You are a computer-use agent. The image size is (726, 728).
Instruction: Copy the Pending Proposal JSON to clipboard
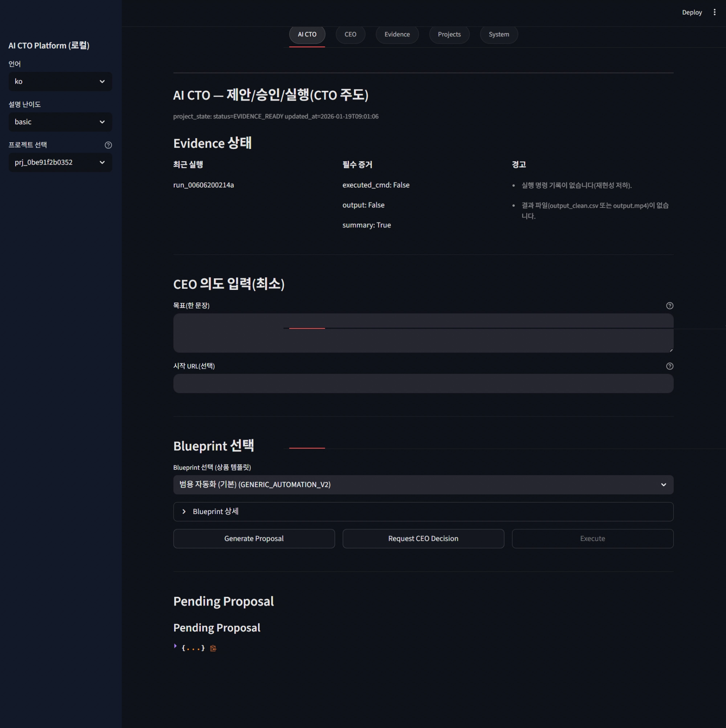coord(213,648)
